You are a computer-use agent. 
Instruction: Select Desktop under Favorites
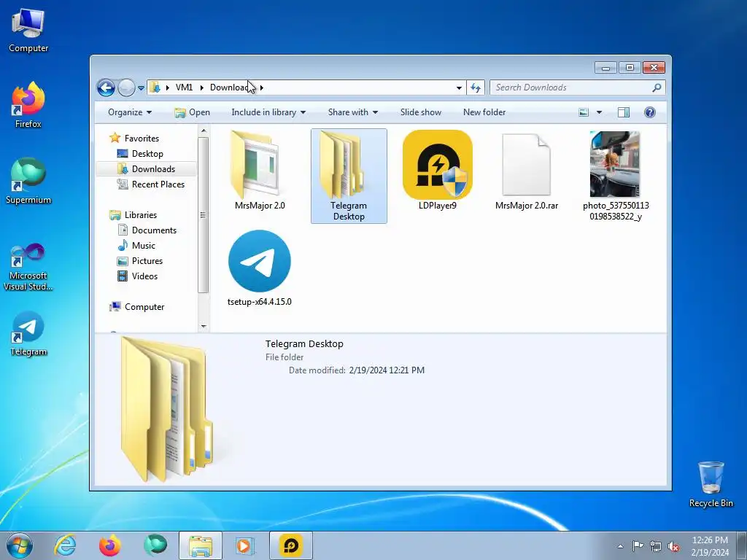147,154
